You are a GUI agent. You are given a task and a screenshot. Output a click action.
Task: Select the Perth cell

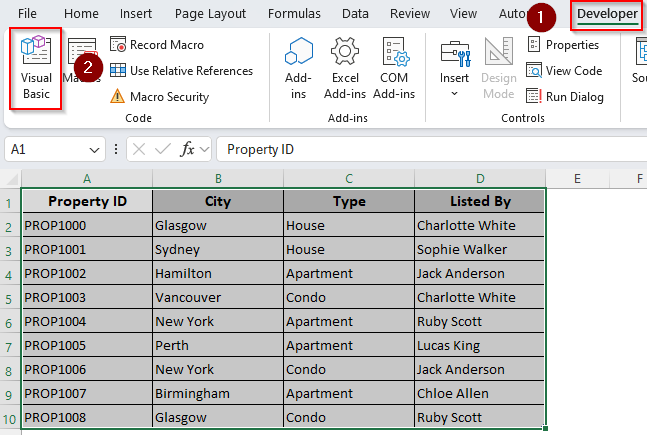pyautogui.click(x=218, y=345)
